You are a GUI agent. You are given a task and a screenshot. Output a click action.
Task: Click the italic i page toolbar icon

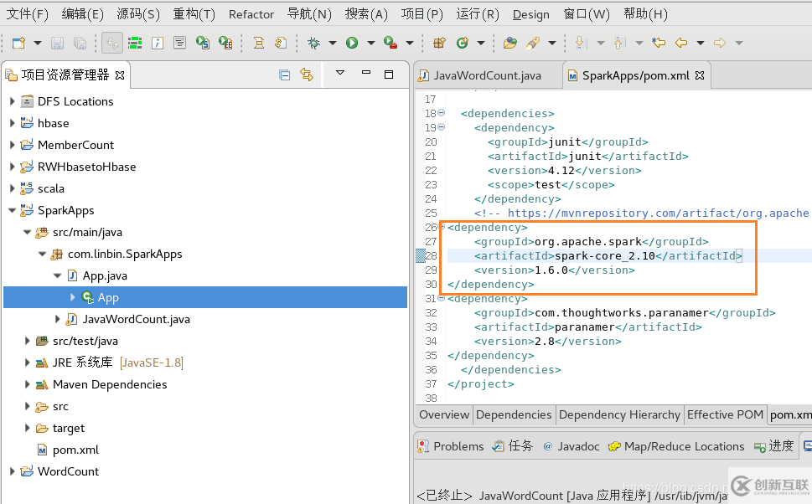[x=158, y=43]
